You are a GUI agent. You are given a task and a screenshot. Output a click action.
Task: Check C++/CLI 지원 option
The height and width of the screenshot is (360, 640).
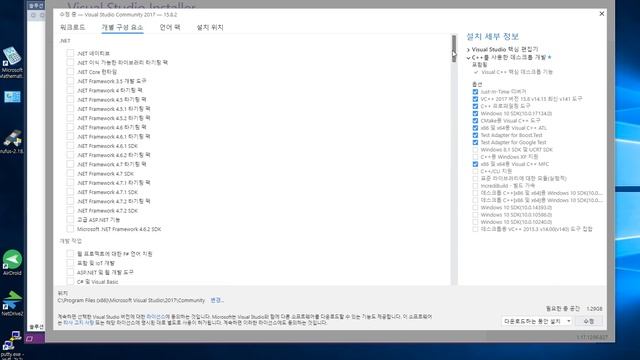click(x=475, y=171)
